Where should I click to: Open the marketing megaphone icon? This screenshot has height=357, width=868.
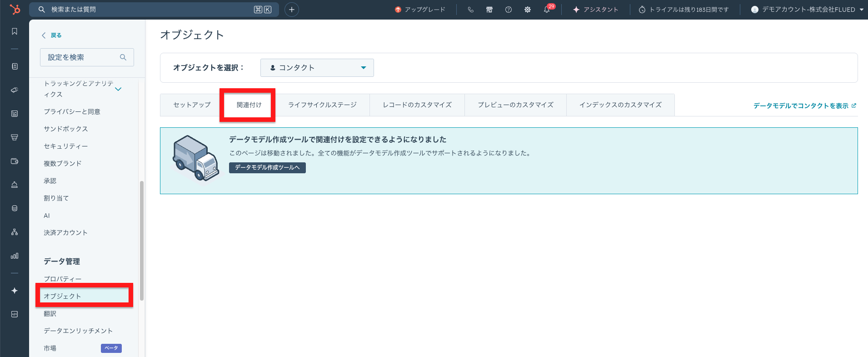pos(15,90)
